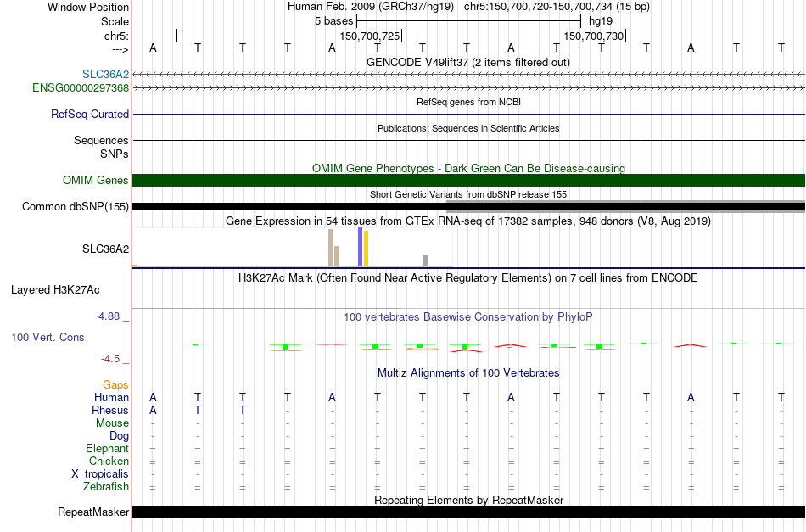806x532 pixels.
Task: Click the RefSeq Curated intron line
Action: (469, 114)
